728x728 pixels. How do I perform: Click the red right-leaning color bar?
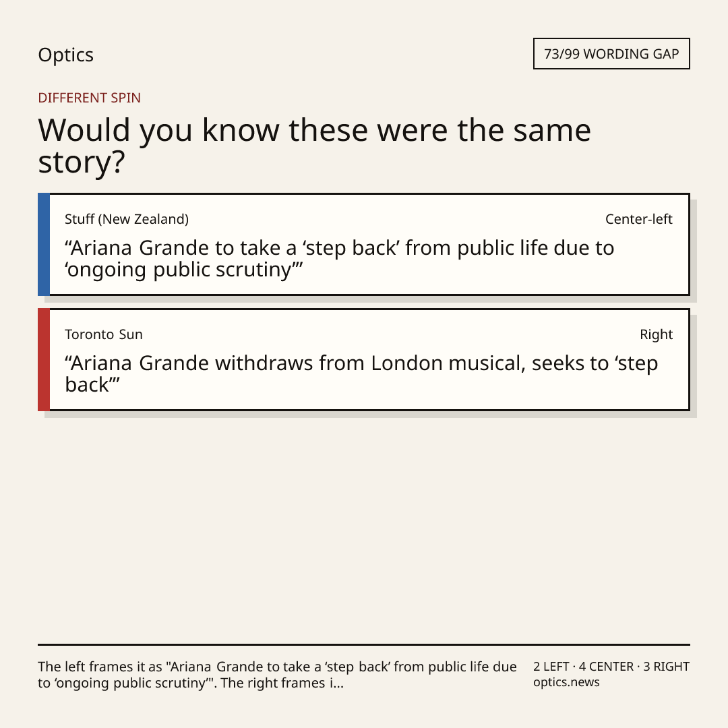(x=44, y=359)
